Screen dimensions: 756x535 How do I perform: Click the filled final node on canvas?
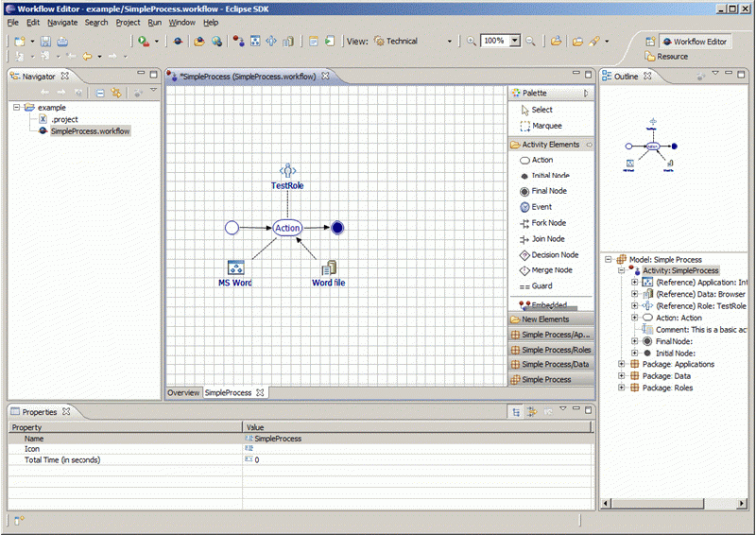click(337, 227)
